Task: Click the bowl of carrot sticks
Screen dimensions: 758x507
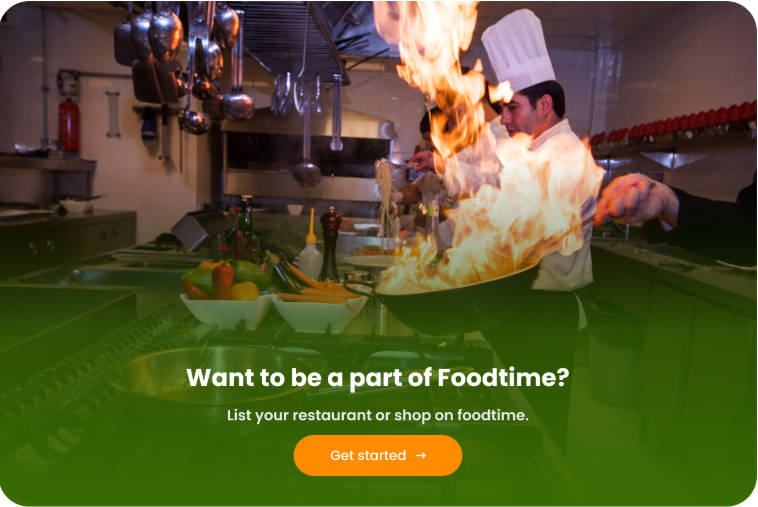Action: [319, 302]
